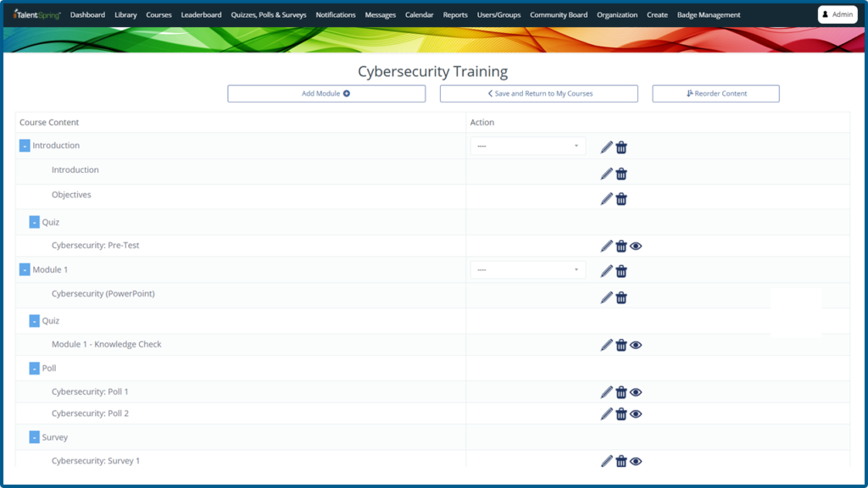The width and height of the screenshot is (868, 488).
Task: Collapse the Poll group
Action: pyautogui.click(x=35, y=369)
